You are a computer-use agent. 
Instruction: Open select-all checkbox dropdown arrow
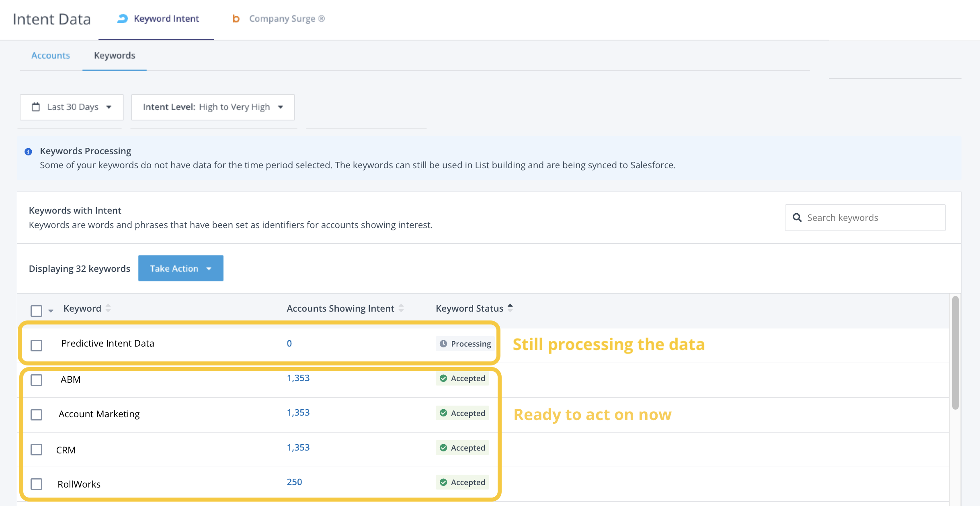pyautogui.click(x=51, y=311)
